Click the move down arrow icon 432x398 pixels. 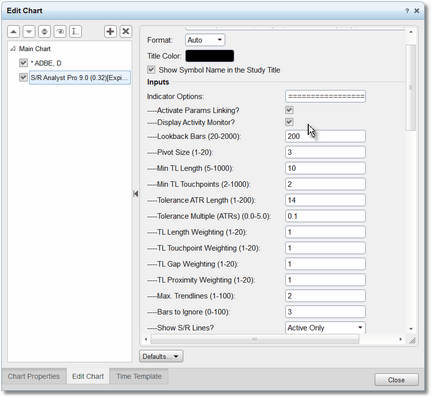(29, 32)
